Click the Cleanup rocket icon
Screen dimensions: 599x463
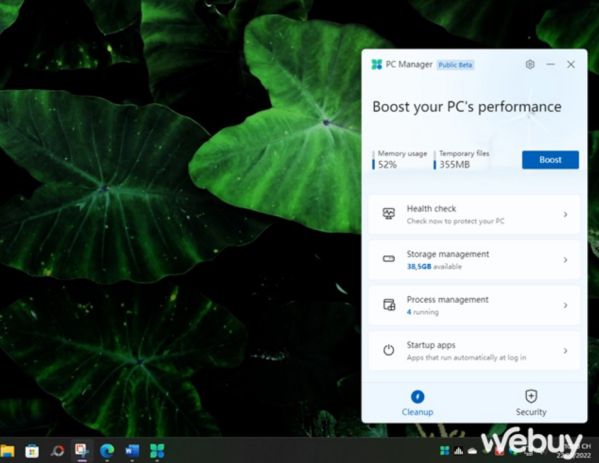(417, 397)
